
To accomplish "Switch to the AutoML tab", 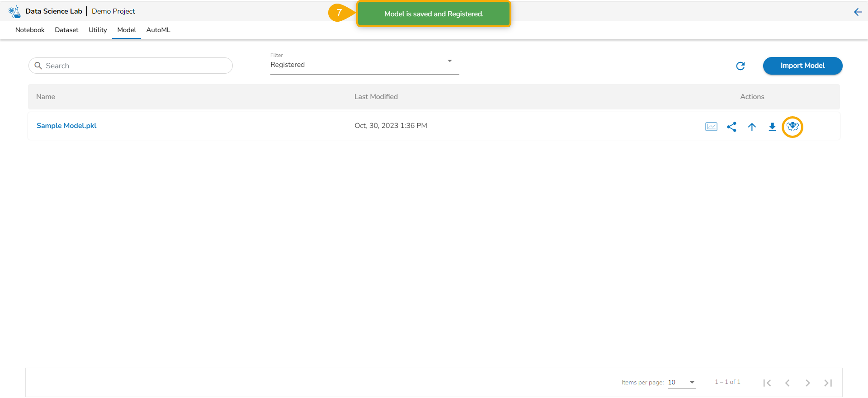I will [x=158, y=30].
